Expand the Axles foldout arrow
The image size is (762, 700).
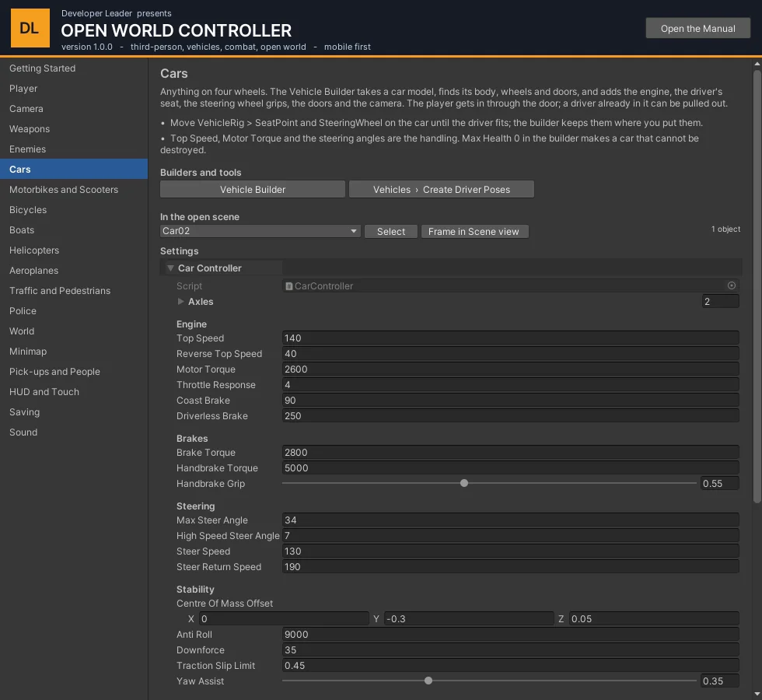point(180,302)
